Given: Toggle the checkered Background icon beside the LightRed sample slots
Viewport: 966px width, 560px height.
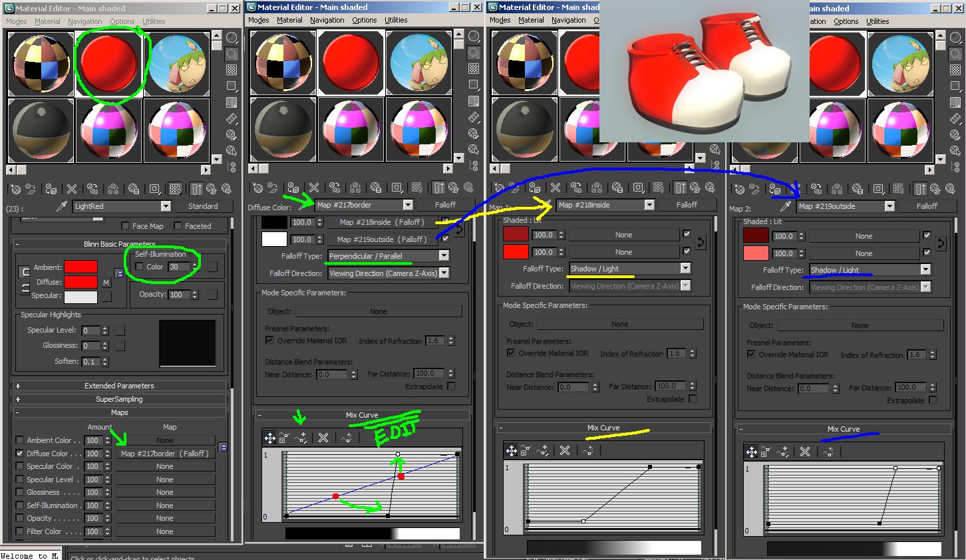Looking at the screenshot, I should (x=232, y=70).
